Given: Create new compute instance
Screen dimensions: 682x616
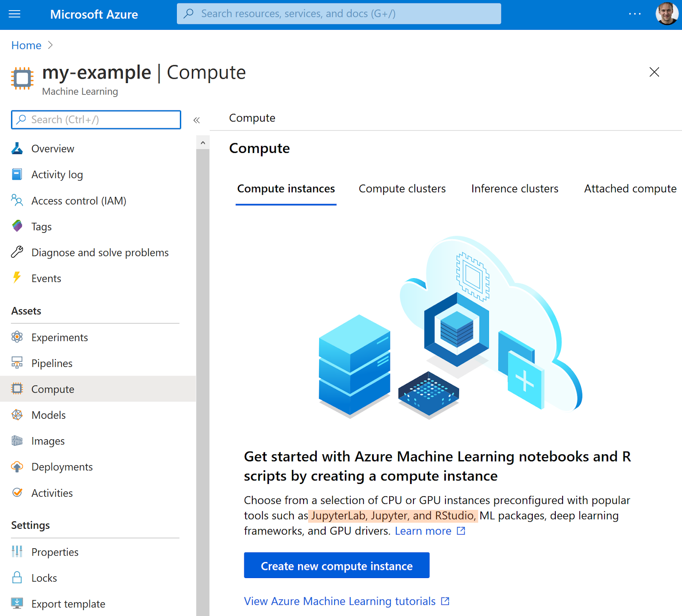Looking at the screenshot, I should (336, 565).
